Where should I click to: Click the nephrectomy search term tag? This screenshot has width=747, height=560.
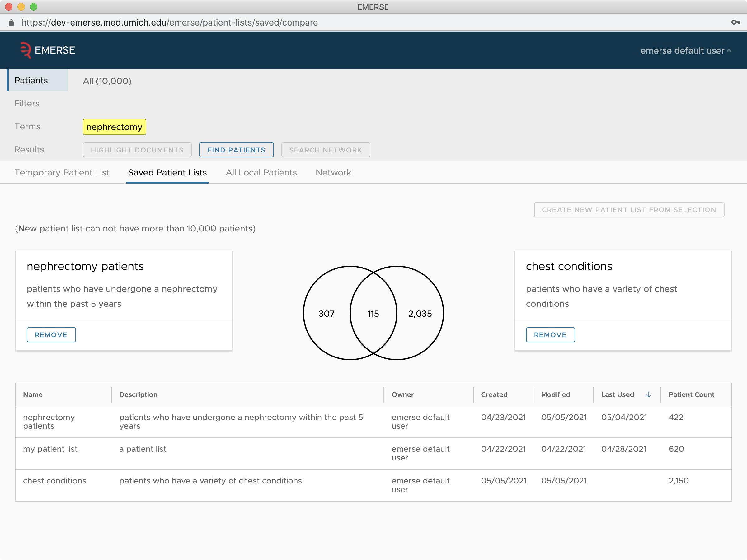click(114, 127)
